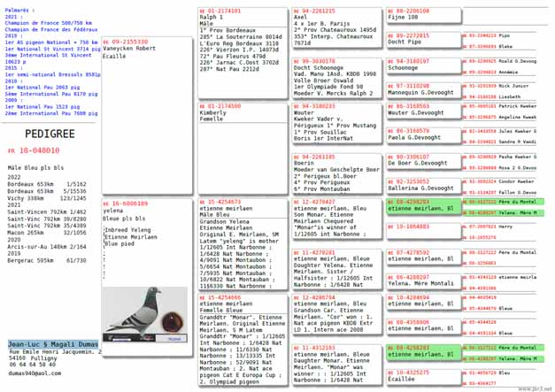Click the flag icon next to 94-2261215 Axel
Image resolution: width=555 pixels, height=392 pixels.
click(x=297, y=11)
